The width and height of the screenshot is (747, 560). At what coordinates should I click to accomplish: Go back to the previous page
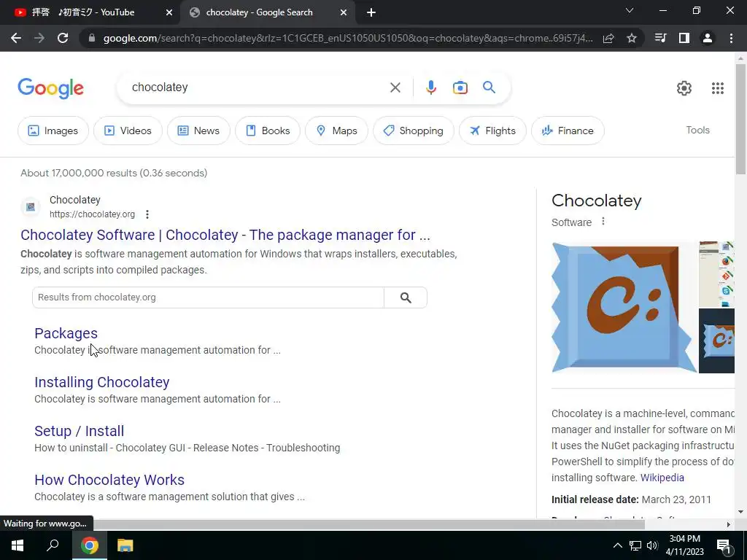pos(16,38)
